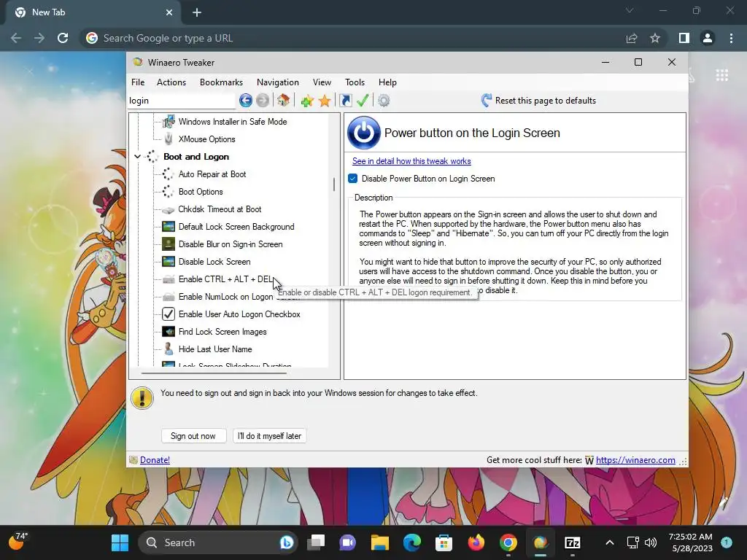Click the Chrome reload page icon
747x560 pixels.
63,38
